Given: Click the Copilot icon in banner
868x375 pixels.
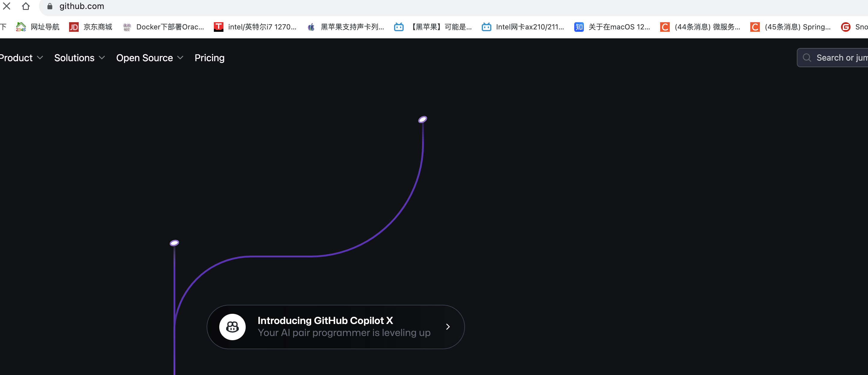Looking at the screenshot, I should tap(232, 326).
